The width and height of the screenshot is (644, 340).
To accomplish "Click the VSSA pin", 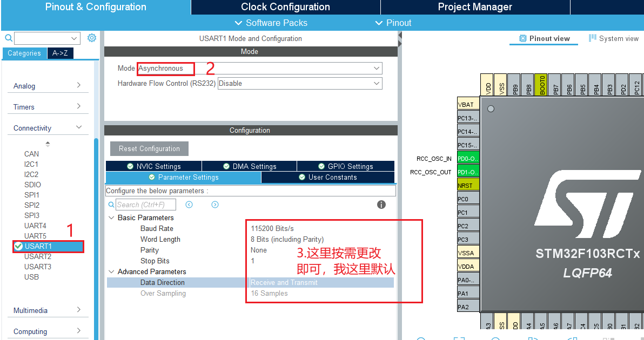I will 468,253.
